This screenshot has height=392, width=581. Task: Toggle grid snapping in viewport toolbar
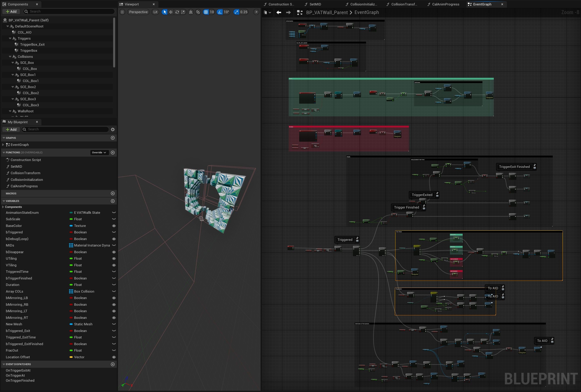coord(206,12)
